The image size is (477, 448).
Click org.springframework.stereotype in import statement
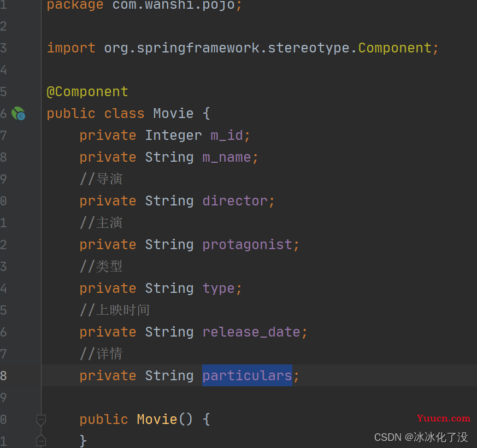[227, 48]
